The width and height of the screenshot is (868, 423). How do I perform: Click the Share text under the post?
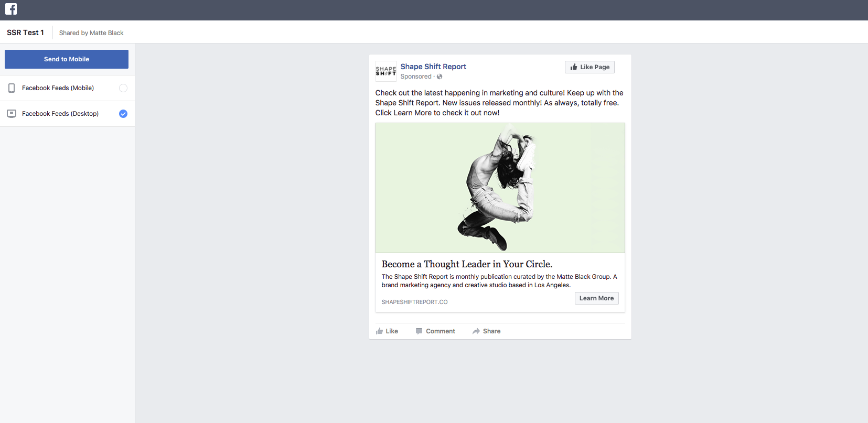[491, 331]
